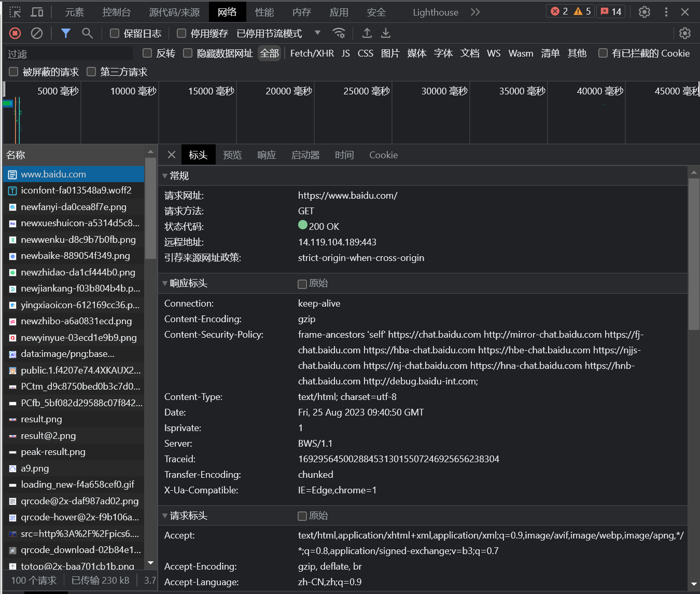Activate the inspect element picker icon

click(x=15, y=12)
